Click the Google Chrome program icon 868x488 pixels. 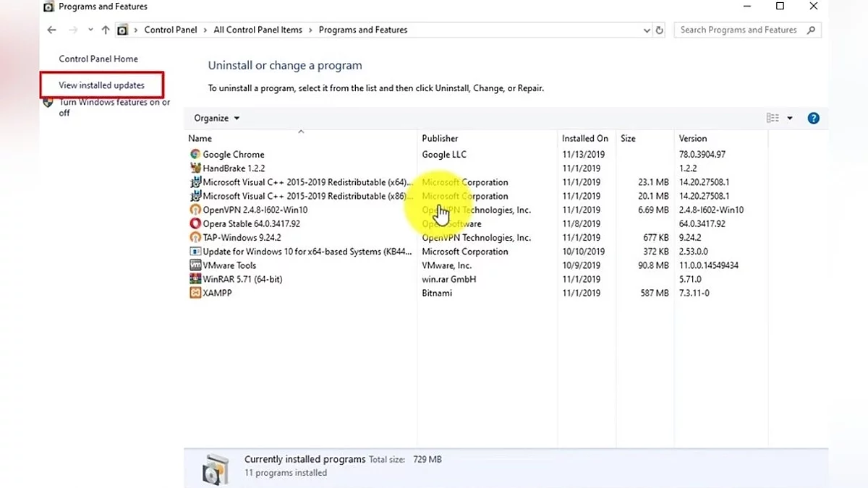tap(195, 154)
